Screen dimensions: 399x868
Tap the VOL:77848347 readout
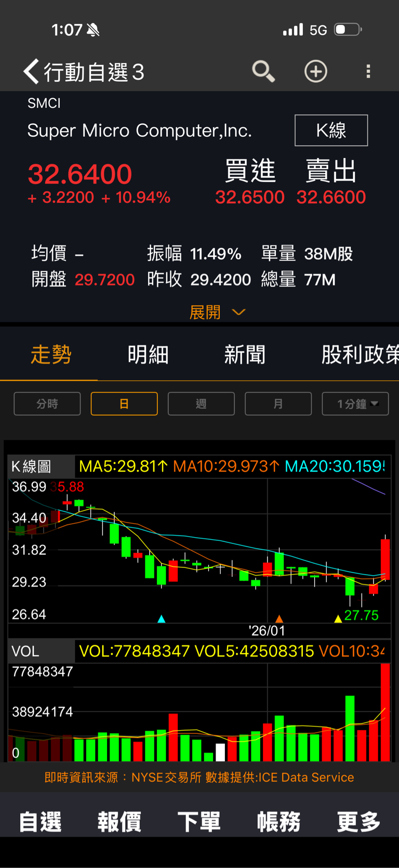point(135,651)
